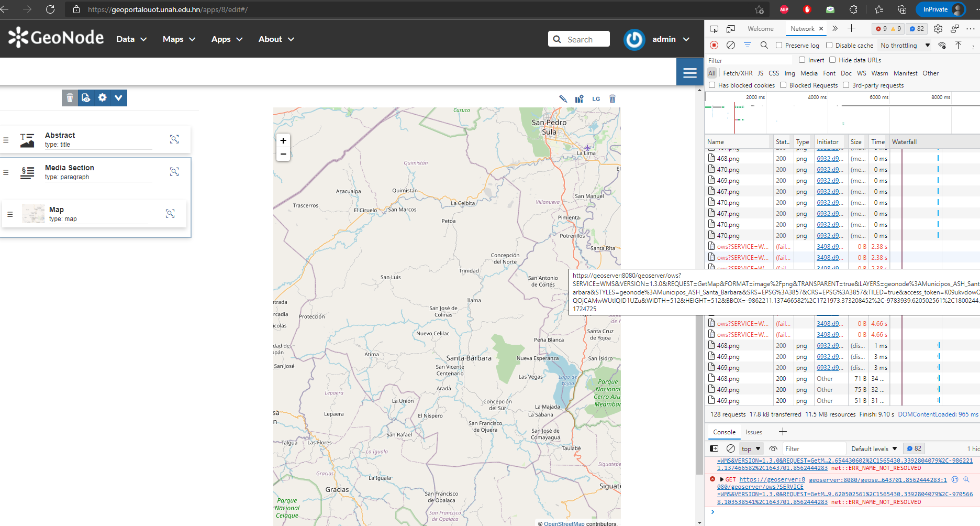The height and width of the screenshot is (526, 980).
Task: Stop recording network log with the red record button
Action: (714, 45)
